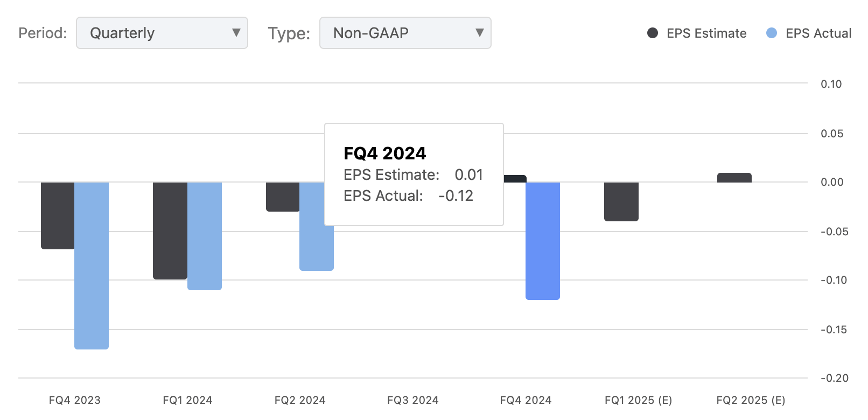Click the FQ4 2023 axis label
The height and width of the screenshot is (420, 868).
74,401
